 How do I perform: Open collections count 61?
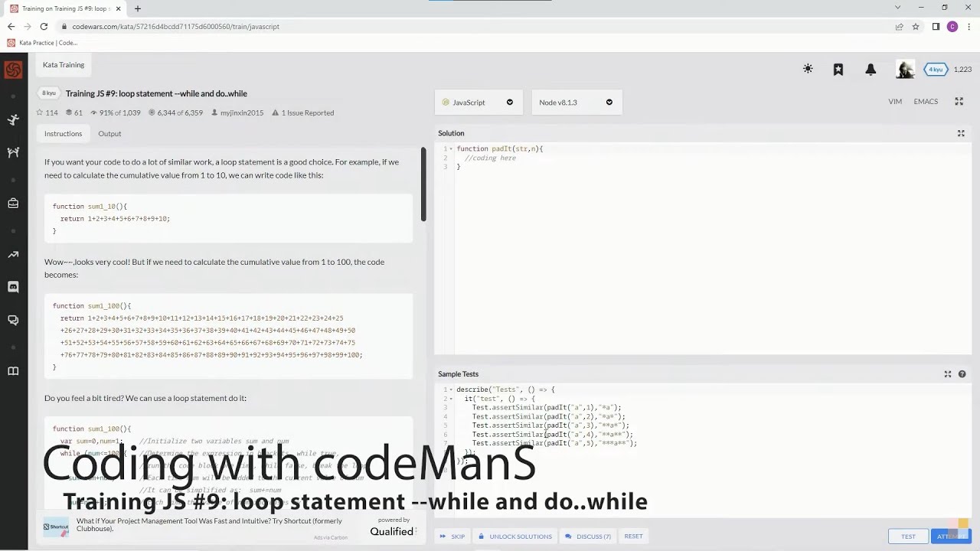point(73,112)
